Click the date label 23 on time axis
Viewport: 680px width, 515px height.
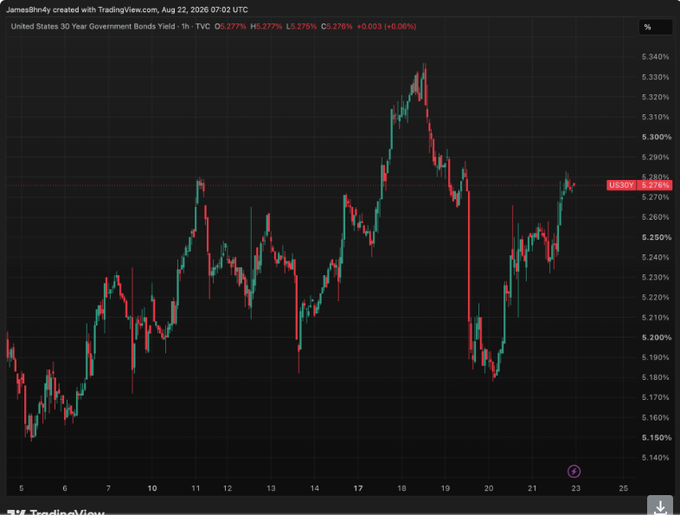(575, 489)
